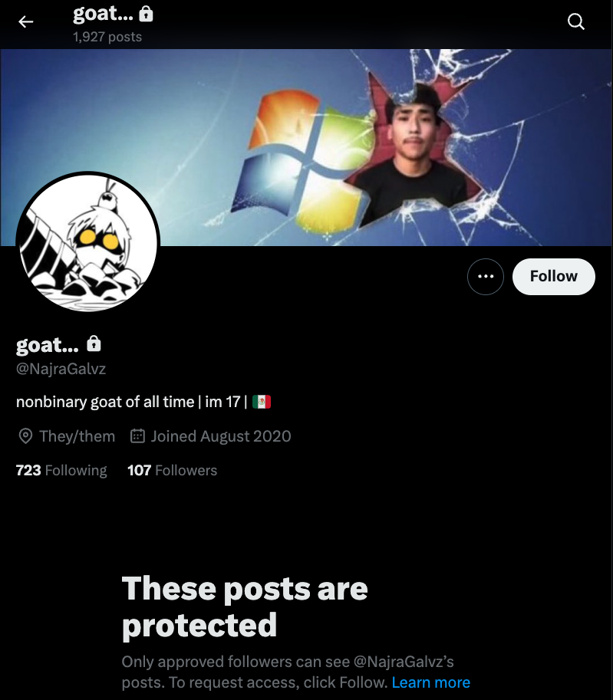
Task: Click the calendar icon before Joined date
Action: tap(137, 435)
